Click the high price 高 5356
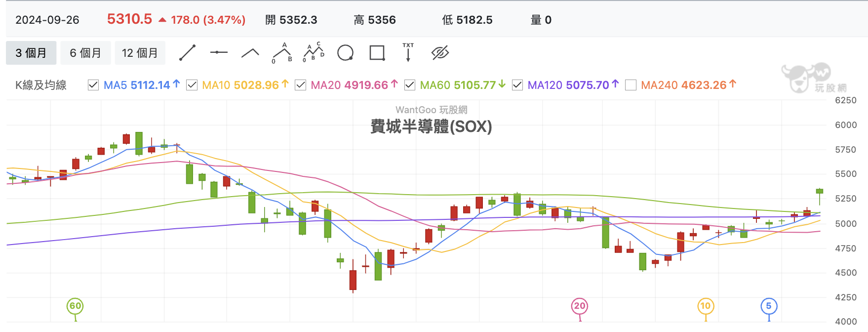Screen dimensions: 868x332 click(375, 20)
